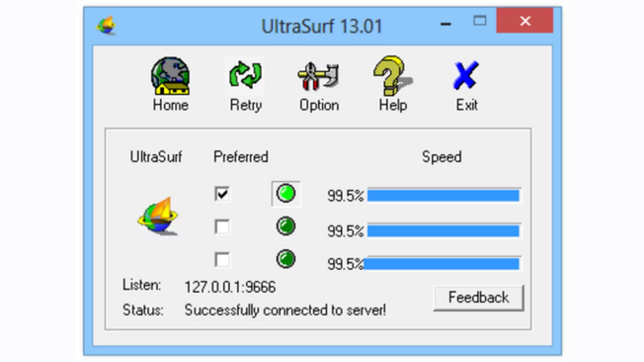Viewport: 644px width, 362px height.
Task: Click the Feedback button
Action: [478, 298]
